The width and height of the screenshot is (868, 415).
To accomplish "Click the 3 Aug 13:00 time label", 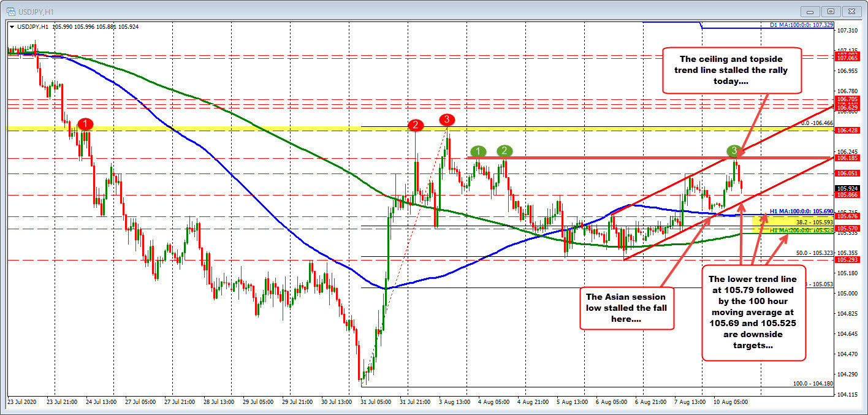I will click(x=455, y=402).
